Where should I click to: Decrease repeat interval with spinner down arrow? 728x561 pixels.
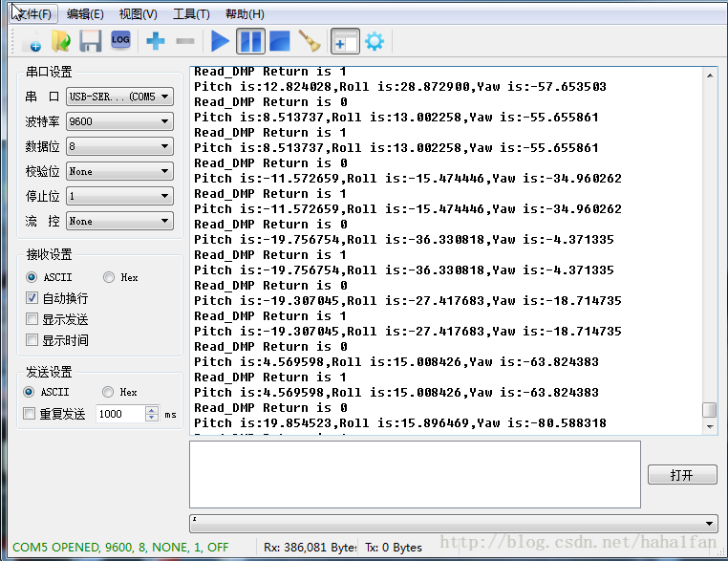[x=151, y=418]
